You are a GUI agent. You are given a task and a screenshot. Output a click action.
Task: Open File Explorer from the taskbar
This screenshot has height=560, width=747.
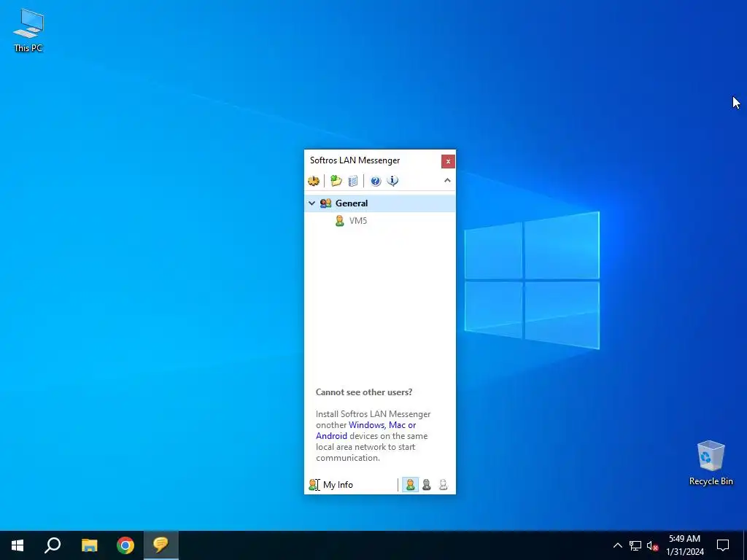tap(89, 545)
